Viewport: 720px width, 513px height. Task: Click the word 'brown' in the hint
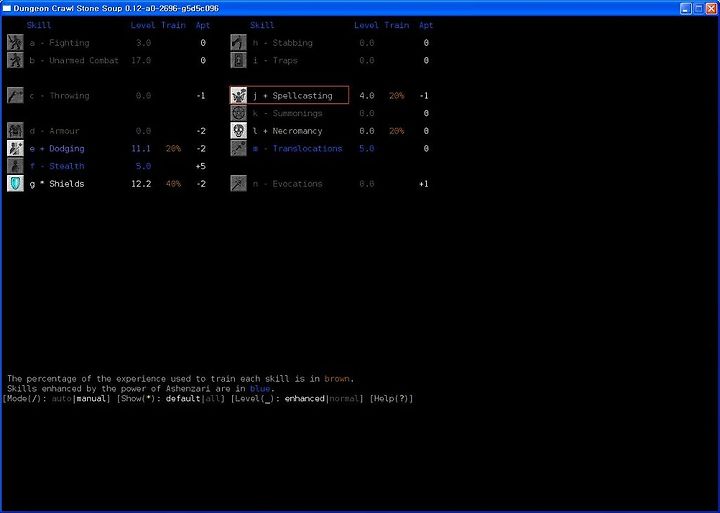[337, 378]
